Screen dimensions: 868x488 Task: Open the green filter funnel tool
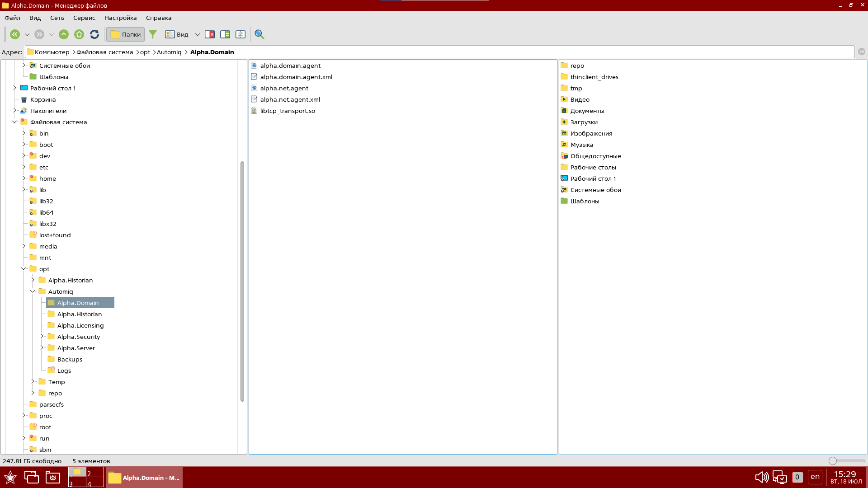(153, 34)
